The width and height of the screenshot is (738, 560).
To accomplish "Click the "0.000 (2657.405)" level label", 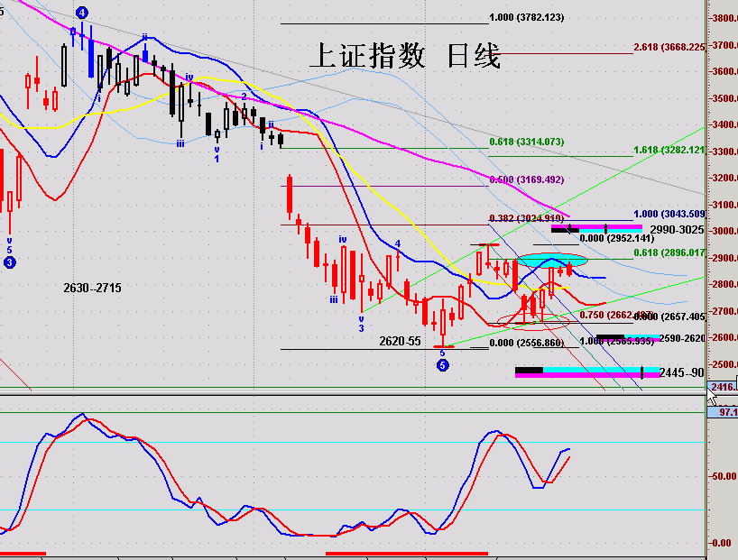I will tap(669, 317).
